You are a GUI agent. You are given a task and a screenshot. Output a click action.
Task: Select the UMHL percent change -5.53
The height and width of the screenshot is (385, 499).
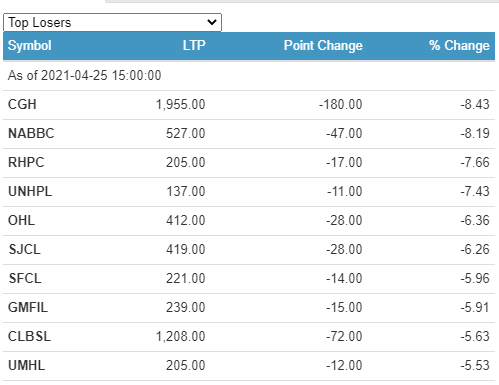[475, 366]
